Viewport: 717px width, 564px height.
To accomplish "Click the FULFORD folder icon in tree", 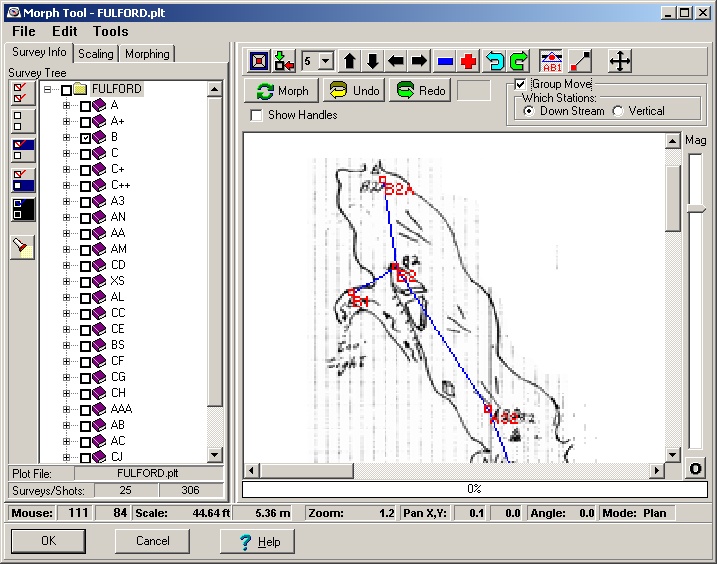I will (80, 89).
